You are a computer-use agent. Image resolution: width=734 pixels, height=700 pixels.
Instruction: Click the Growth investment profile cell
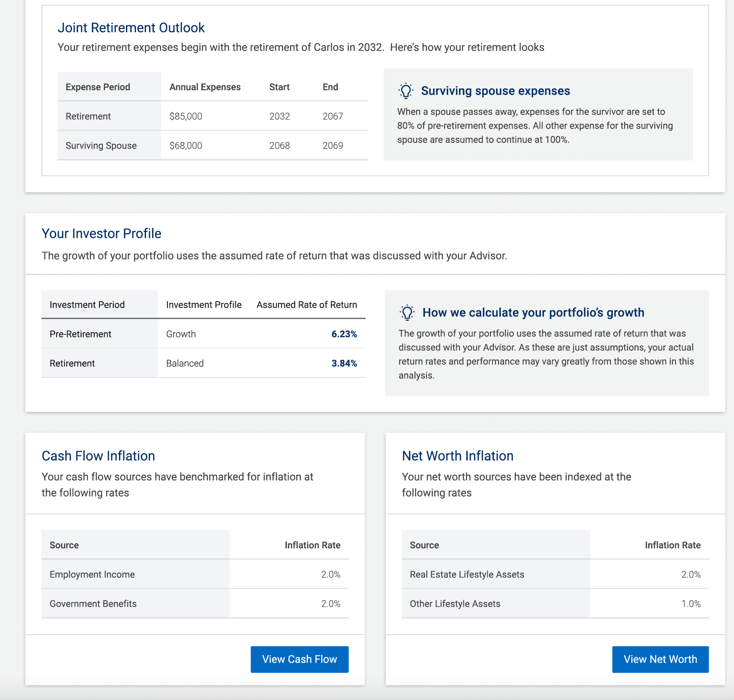pos(181,334)
